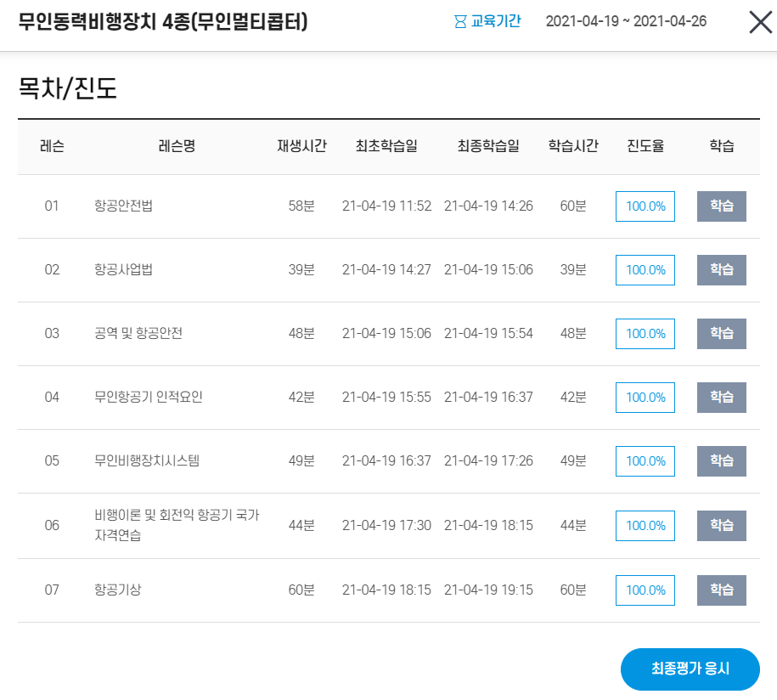Click the 교육기간 label
Image resolution: width=777 pixels, height=700 pixels.
coord(496,21)
